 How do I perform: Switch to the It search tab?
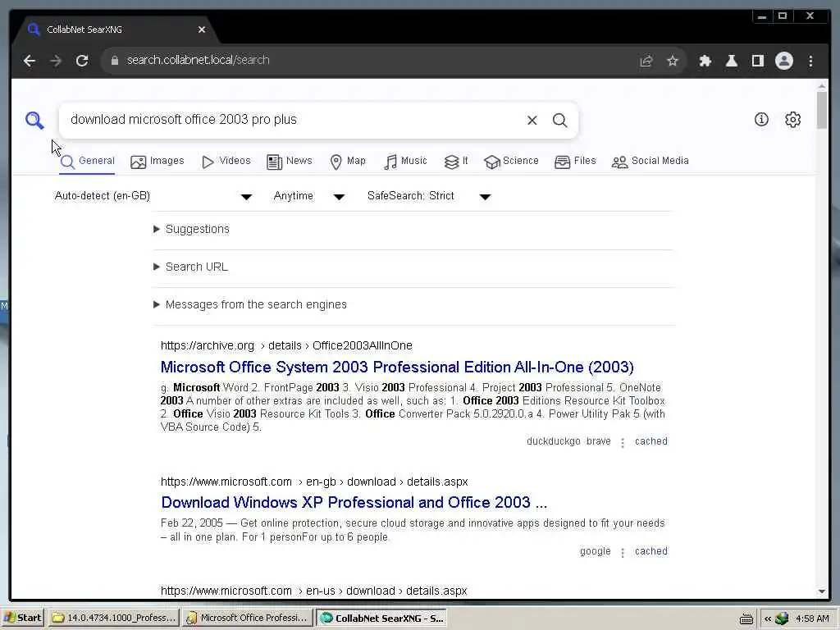456,162
